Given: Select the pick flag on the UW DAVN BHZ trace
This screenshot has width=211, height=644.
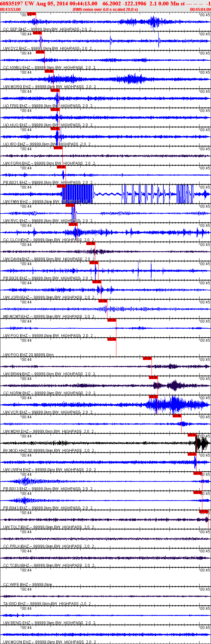Looking at the screenshot, I should [x=91, y=243].
